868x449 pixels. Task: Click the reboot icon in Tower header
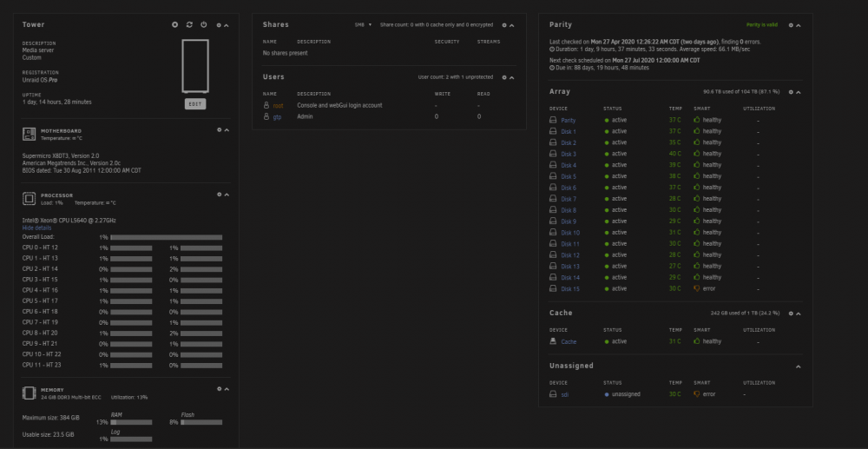(189, 25)
